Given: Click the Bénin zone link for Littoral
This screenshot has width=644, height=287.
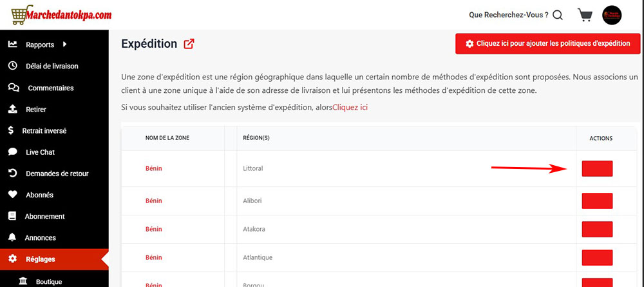Looking at the screenshot, I should point(154,168).
